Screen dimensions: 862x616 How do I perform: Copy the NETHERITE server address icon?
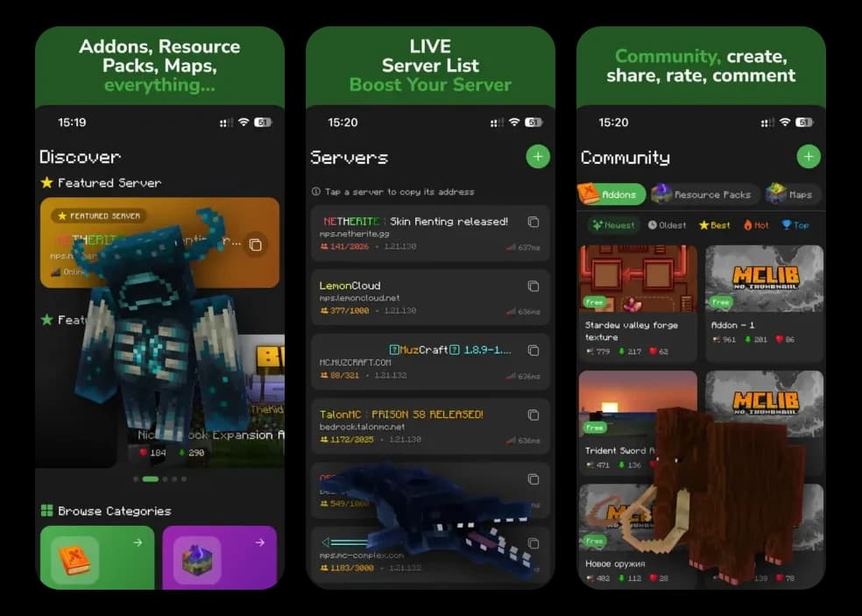(x=533, y=222)
